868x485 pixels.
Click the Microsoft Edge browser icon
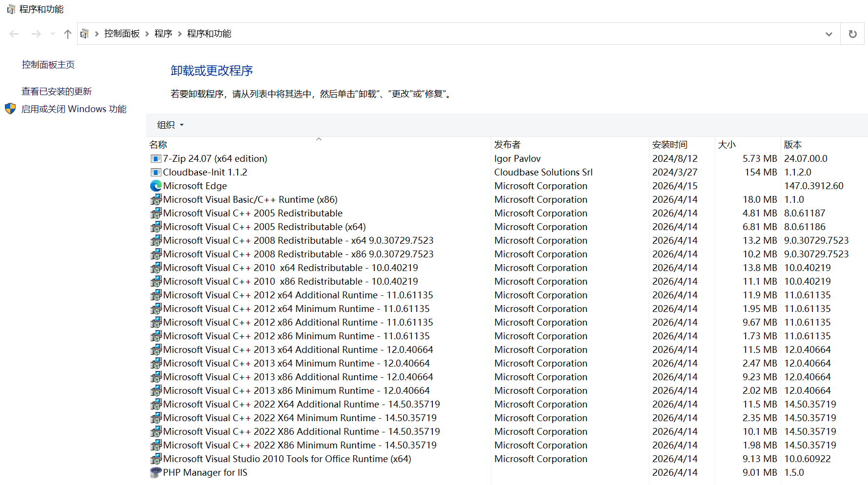click(156, 186)
